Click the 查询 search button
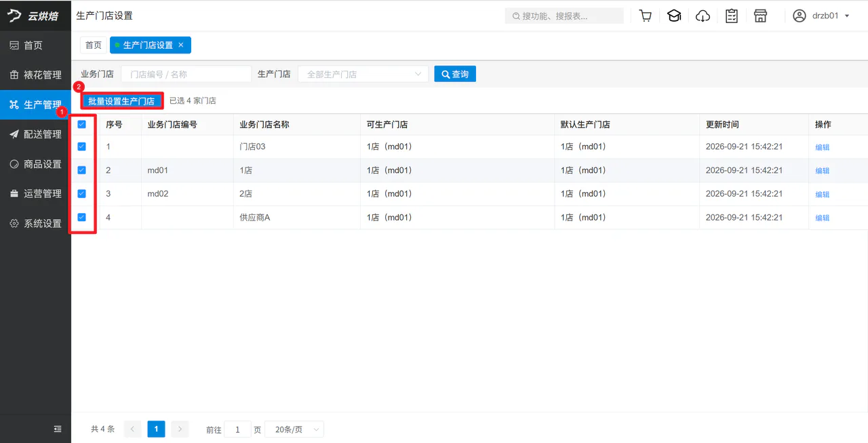Image resolution: width=868 pixels, height=443 pixels. pyautogui.click(x=455, y=74)
